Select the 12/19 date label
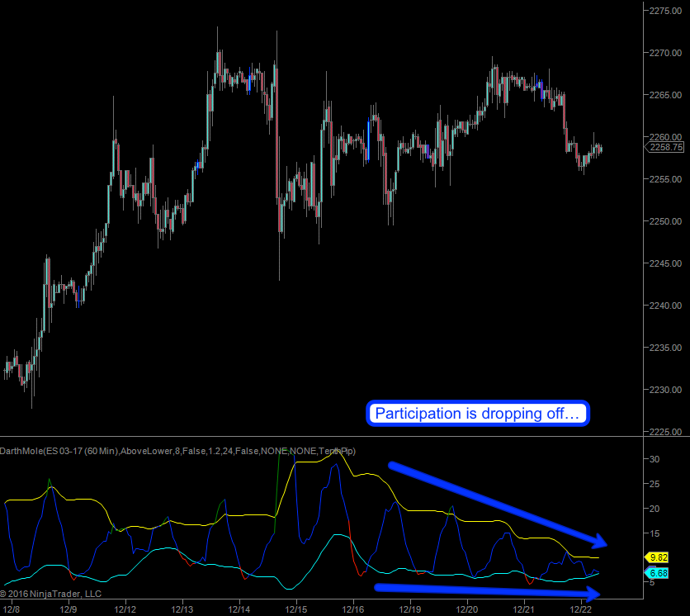Screen dimensions: 690x616 tap(410, 609)
